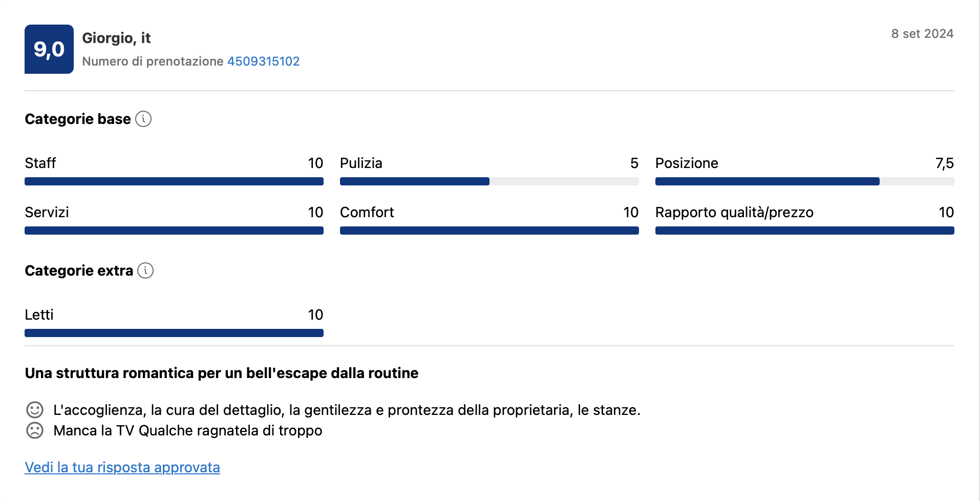980x501 pixels.
Task: Select the reviewer name Giorgio
Action: (116, 38)
